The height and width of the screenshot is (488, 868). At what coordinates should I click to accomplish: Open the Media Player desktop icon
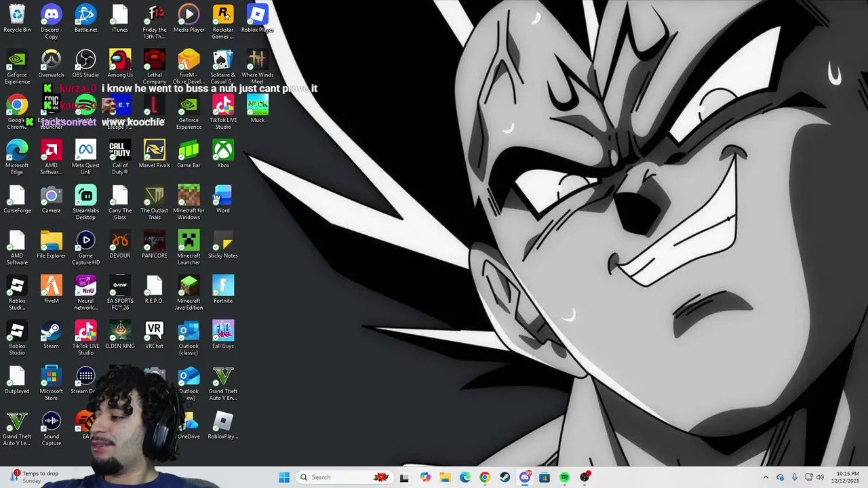point(189,19)
